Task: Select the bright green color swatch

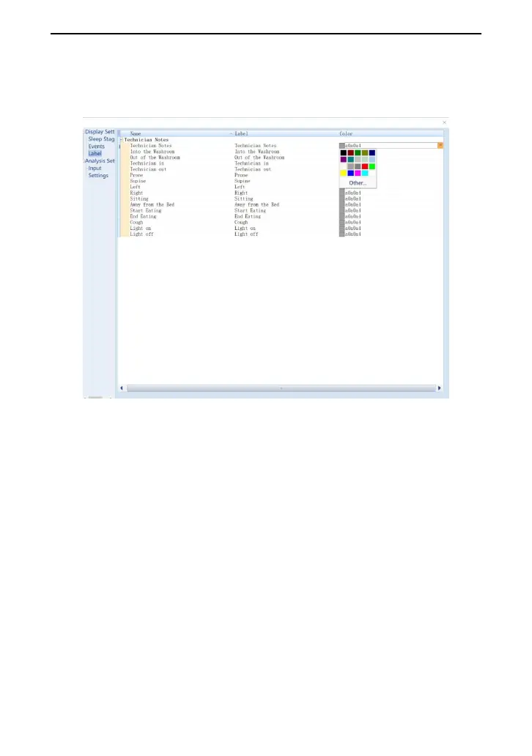Action: click(372, 166)
